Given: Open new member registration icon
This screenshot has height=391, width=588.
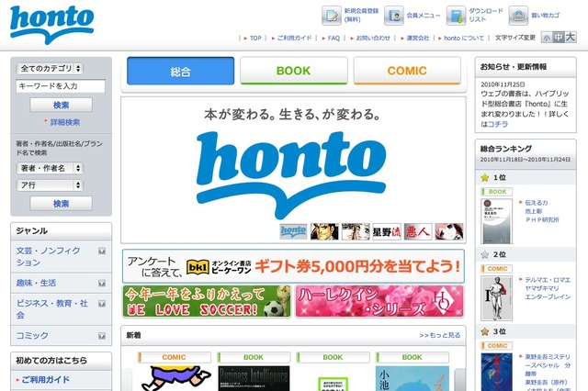Looking at the screenshot, I should [x=331, y=16].
